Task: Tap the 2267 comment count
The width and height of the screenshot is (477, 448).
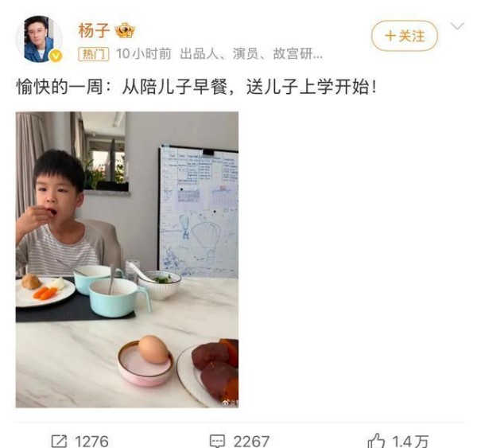Action: 251,441
